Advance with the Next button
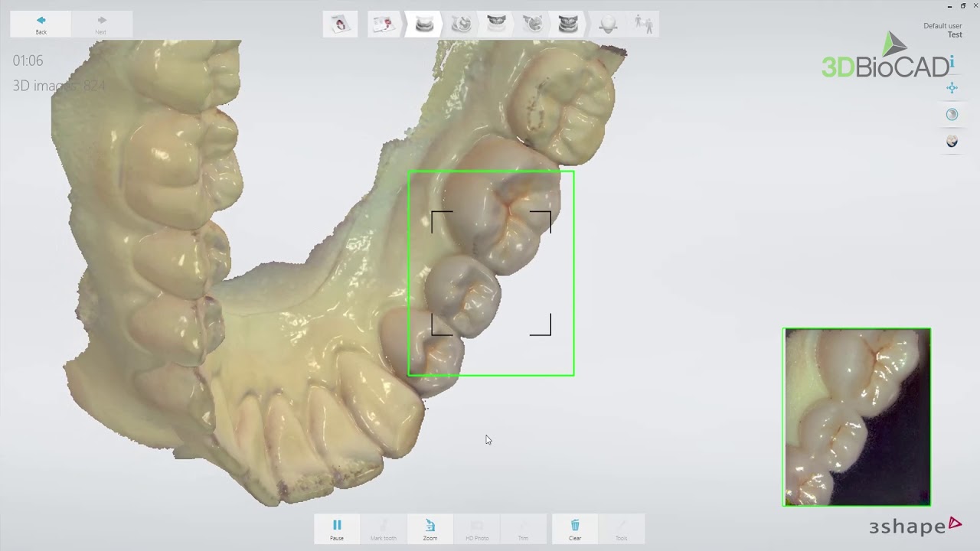 [x=101, y=24]
